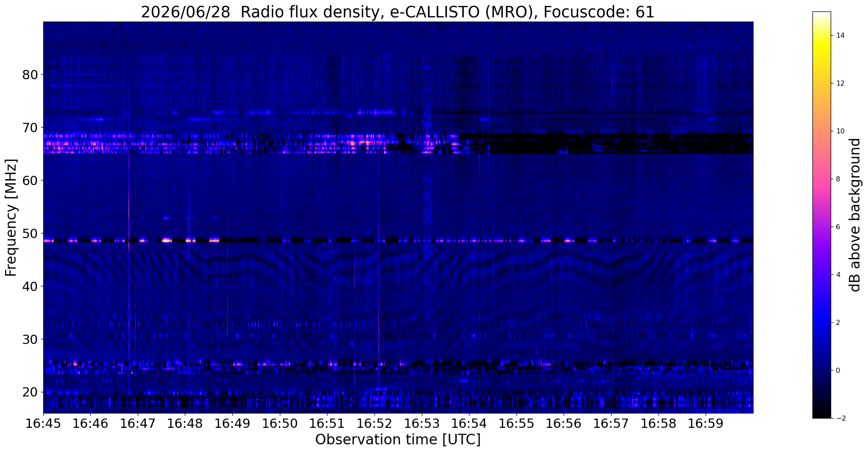Image resolution: width=868 pixels, height=452 pixels.
Task: Click the 16:49 time tick label
Action: [232, 423]
